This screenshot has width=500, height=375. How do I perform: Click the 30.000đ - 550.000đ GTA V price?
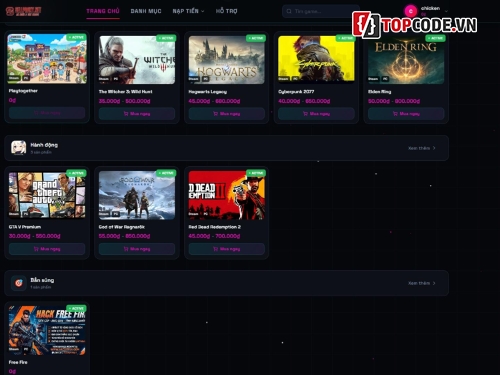34,236
